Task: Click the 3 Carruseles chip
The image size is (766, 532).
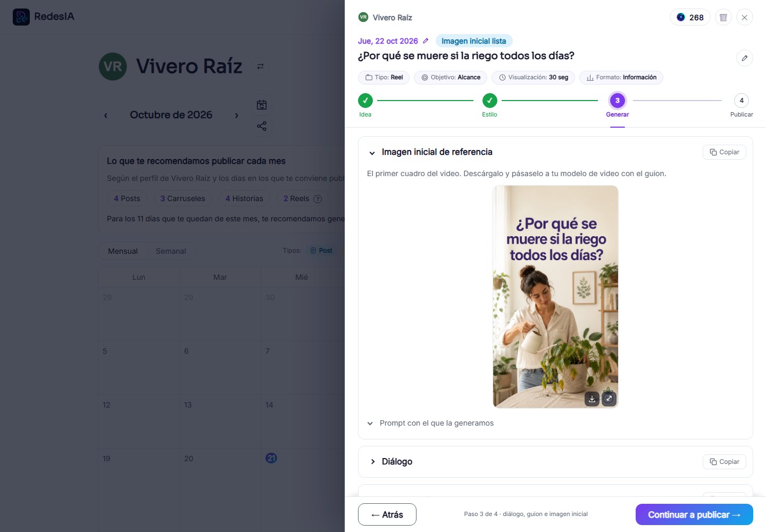Action: 183,198
